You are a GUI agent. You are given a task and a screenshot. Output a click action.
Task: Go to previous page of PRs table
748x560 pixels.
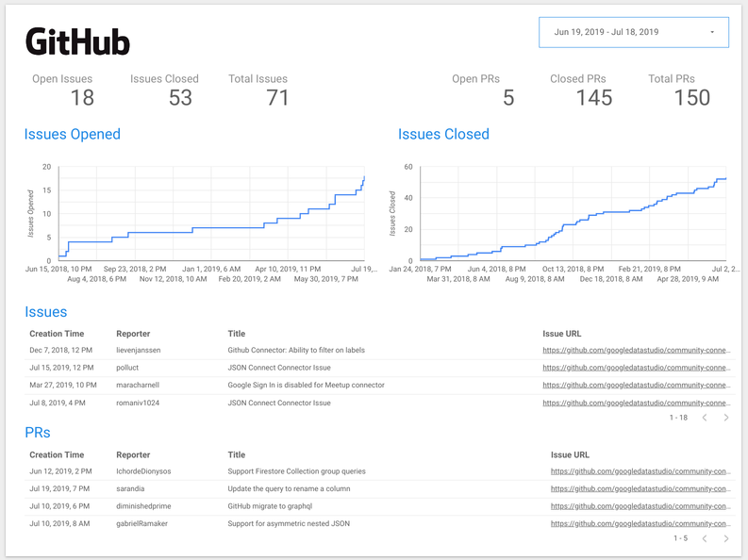tap(705, 538)
